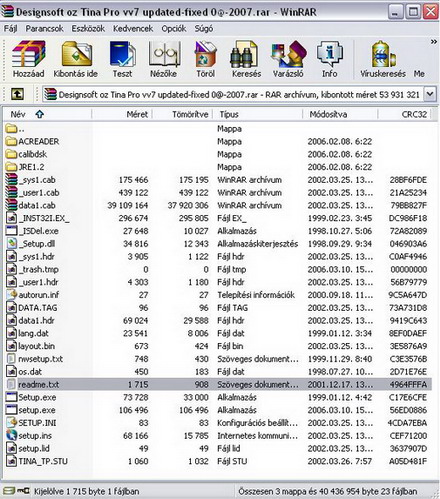The image size is (440, 499).
Task: Click the setup.lid file name
Action: pyautogui.click(x=34, y=448)
